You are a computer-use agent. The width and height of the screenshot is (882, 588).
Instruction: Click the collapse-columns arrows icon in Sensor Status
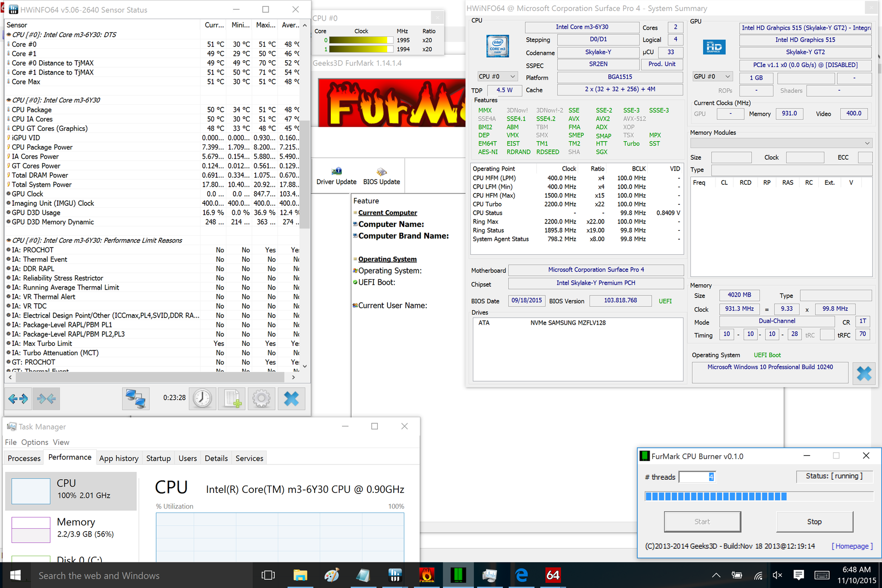(46, 399)
